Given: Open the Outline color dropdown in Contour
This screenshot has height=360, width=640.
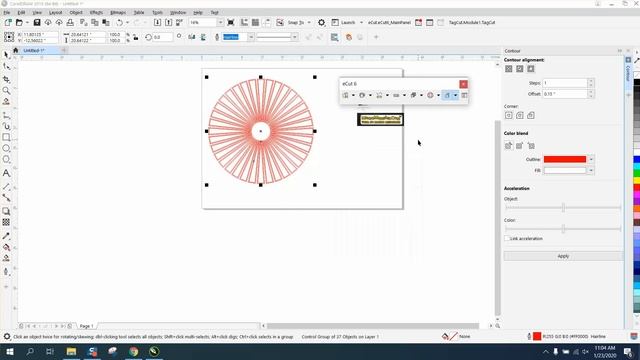Looking at the screenshot, I should coord(591,160).
